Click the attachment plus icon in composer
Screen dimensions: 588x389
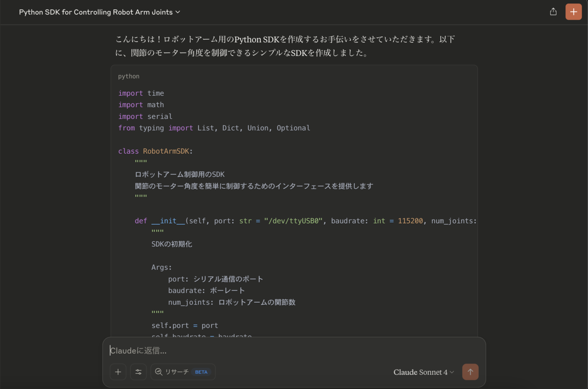tap(118, 372)
